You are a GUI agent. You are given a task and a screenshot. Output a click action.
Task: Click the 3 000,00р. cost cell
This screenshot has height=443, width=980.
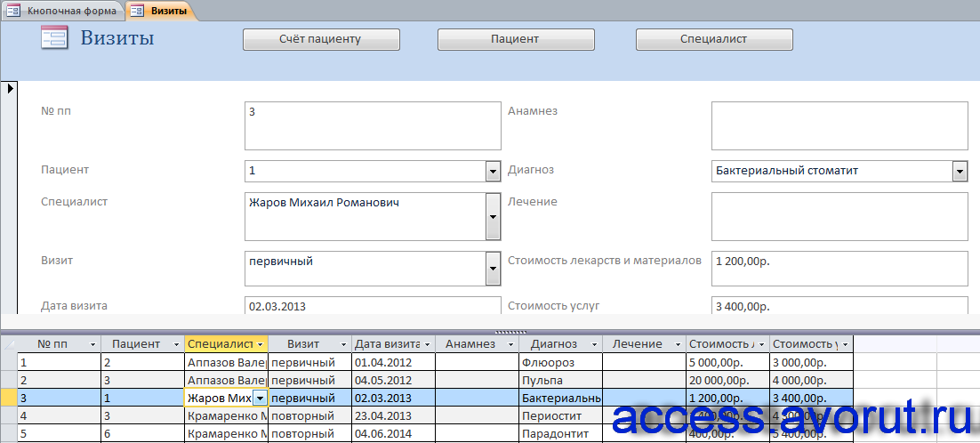pyautogui.click(x=811, y=362)
